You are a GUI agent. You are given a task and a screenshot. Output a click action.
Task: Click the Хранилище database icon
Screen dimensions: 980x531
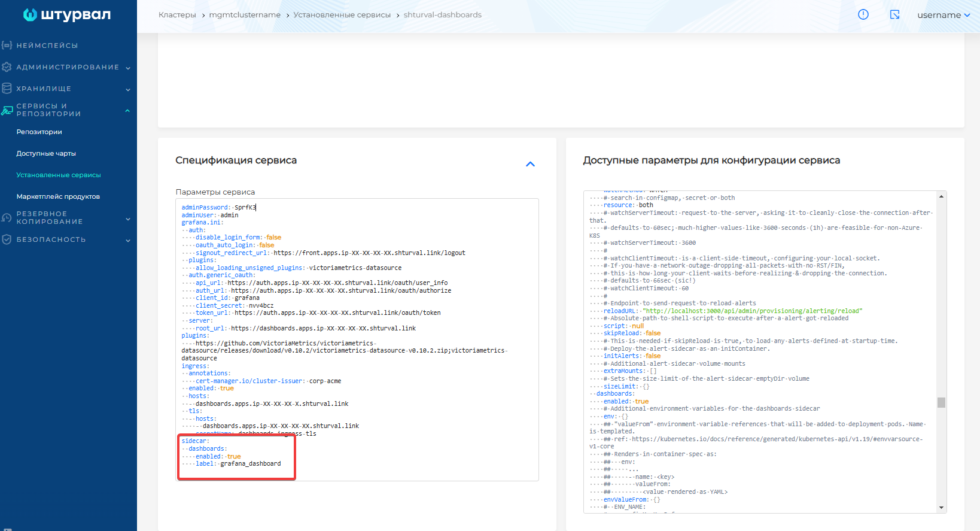(7, 89)
